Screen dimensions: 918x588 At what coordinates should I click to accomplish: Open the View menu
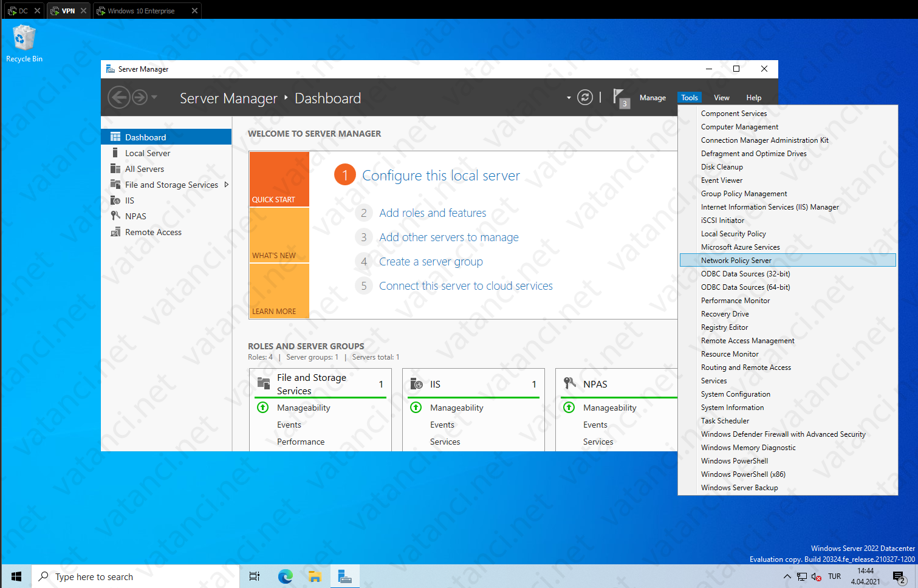[x=721, y=97]
